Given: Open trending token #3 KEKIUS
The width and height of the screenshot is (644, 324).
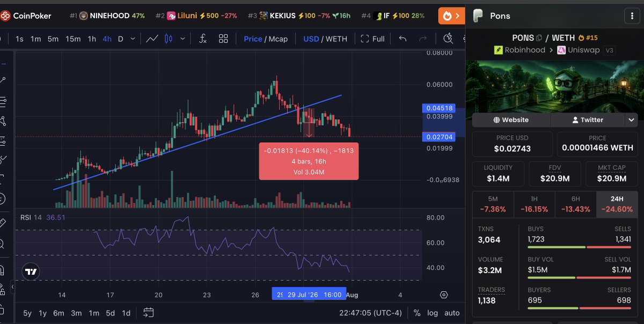Looking at the screenshot, I should [299, 16].
